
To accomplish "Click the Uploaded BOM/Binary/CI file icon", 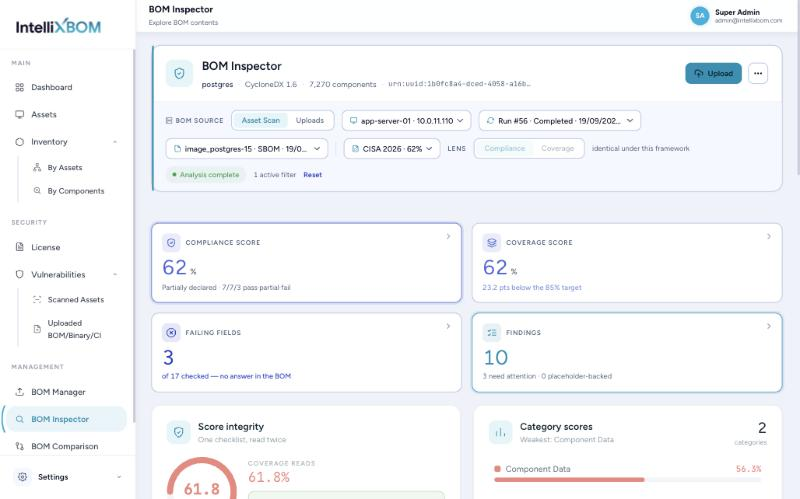I will point(37,329).
